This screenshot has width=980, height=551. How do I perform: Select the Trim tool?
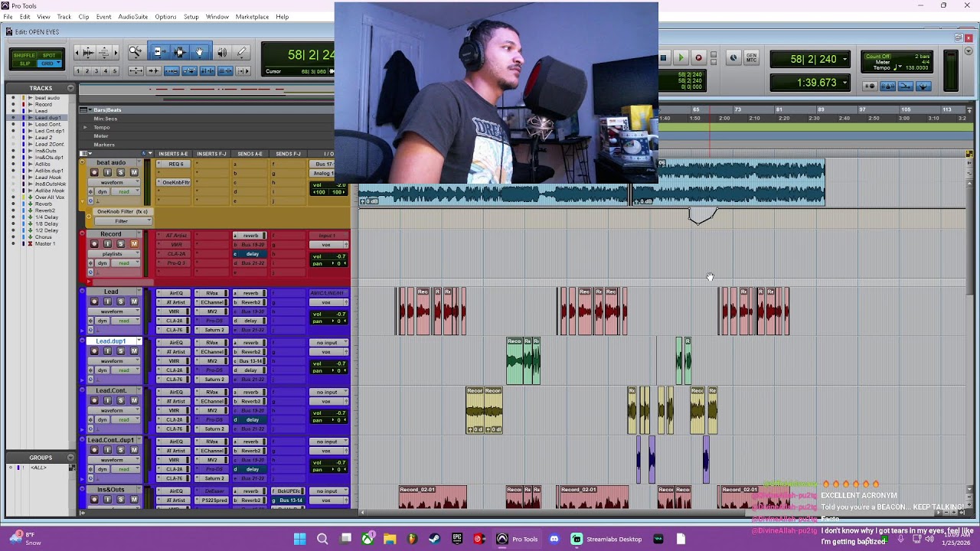[158, 52]
